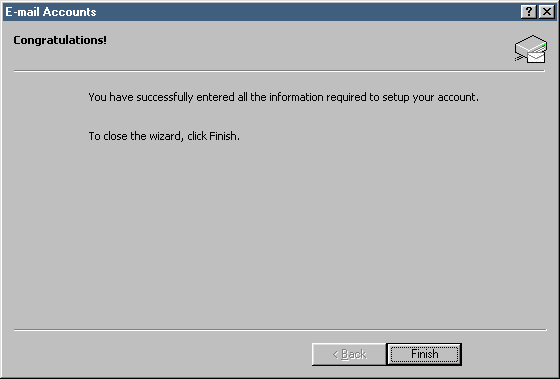Click the 'To close the wizard' instruction text

point(164,136)
